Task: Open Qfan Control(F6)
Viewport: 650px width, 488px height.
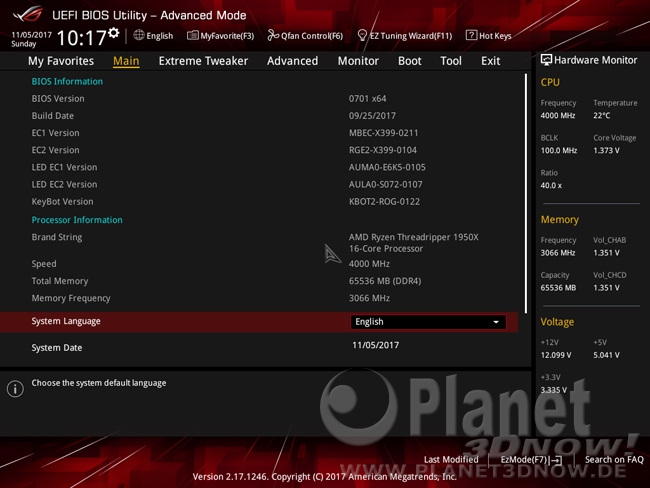Action: 305,36
